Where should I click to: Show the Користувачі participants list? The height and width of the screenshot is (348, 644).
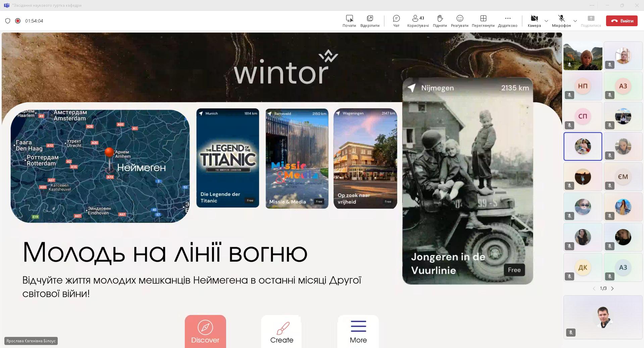point(418,21)
